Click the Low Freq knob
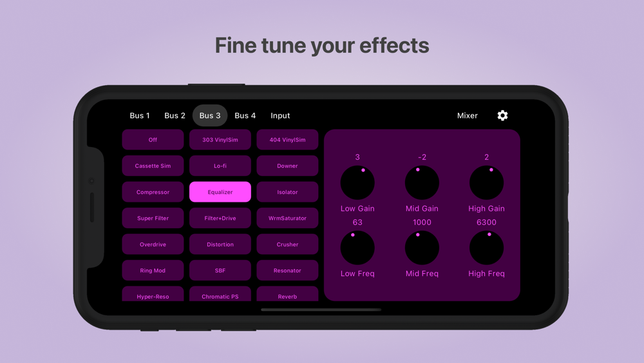This screenshot has width=644, height=363. (x=357, y=248)
